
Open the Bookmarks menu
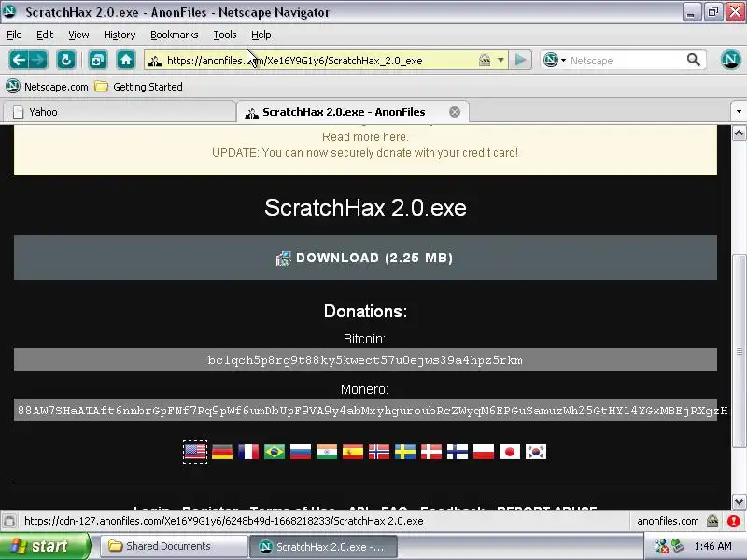174,35
